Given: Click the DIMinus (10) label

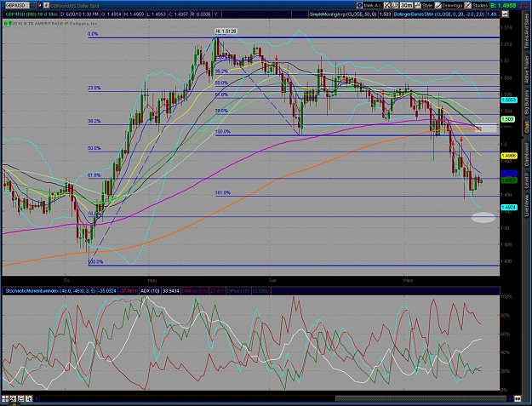Looking at the screenshot, I should tap(195, 291).
